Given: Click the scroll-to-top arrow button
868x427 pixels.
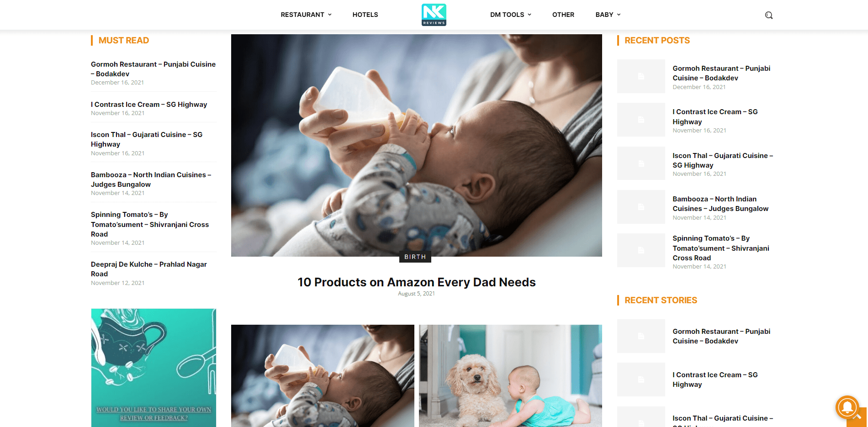Looking at the screenshot, I should 857,417.
